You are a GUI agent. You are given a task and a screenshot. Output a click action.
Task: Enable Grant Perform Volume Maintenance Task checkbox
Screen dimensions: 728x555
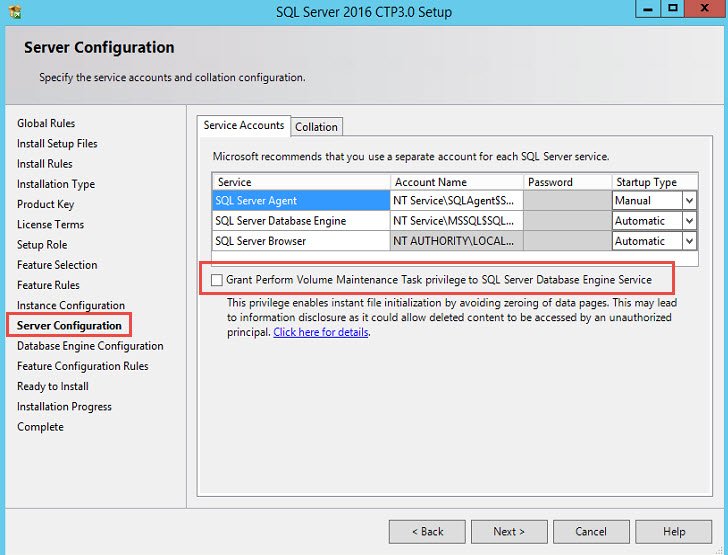pyautogui.click(x=216, y=280)
